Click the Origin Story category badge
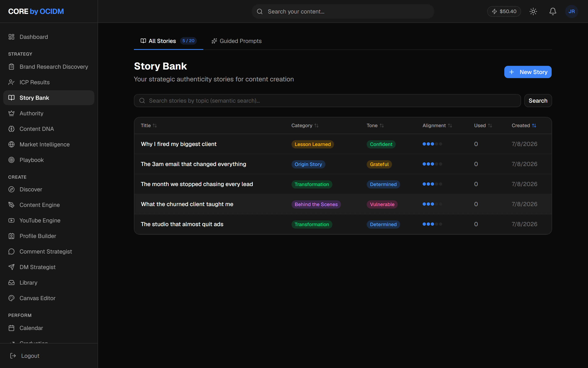The height and width of the screenshot is (368, 588). coord(308,164)
